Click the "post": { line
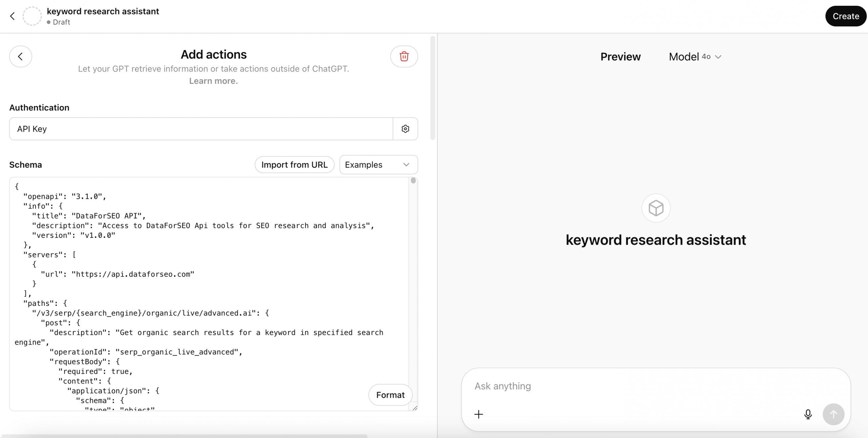 [60, 323]
